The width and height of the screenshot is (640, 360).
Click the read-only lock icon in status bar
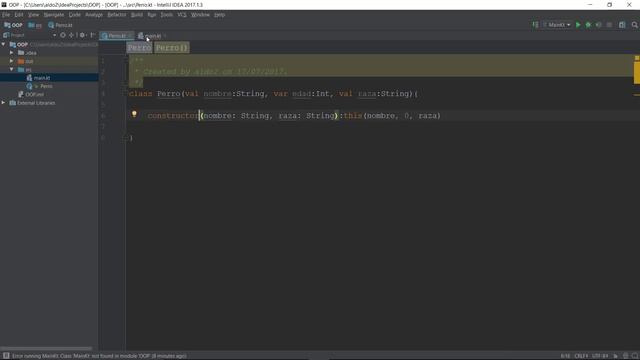[x=616, y=356]
